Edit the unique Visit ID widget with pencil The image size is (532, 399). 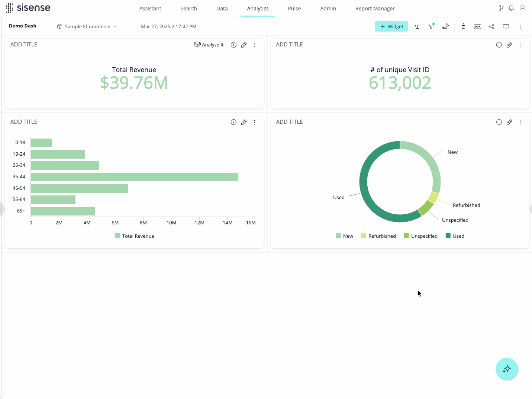click(x=509, y=45)
